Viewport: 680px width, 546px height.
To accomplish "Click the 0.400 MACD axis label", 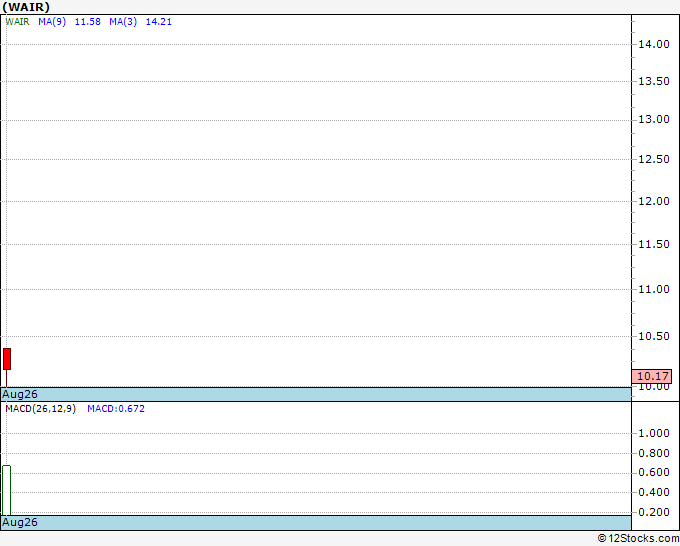I will (x=654, y=492).
